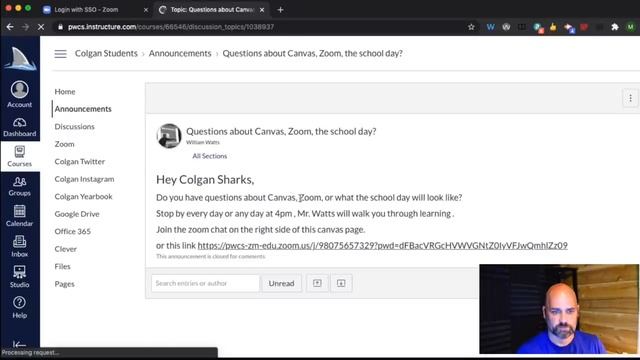Image resolution: width=640 pixels, height=360 pixels.
Task: Open the pwcs-zm-edu zoom meeting link
Action: click(x=382, y=245)
